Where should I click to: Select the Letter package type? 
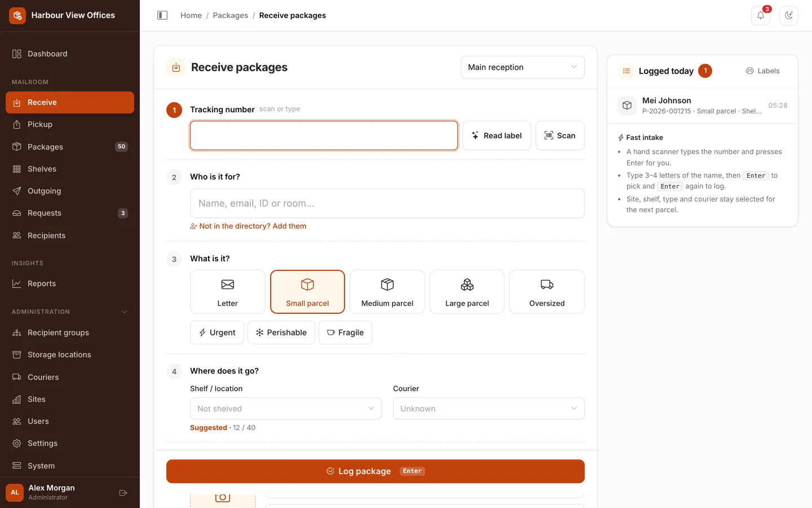click(x=228, y=292)
